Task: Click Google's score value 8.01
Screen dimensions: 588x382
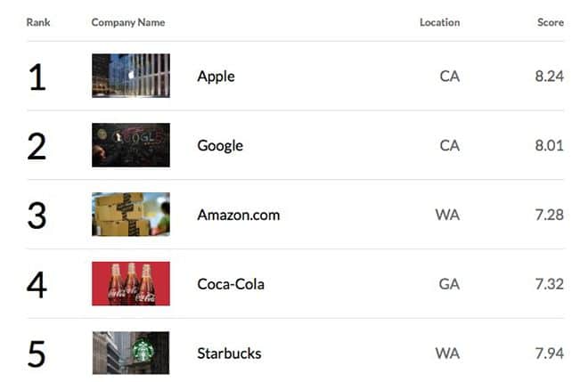Action: click(549, 146)
